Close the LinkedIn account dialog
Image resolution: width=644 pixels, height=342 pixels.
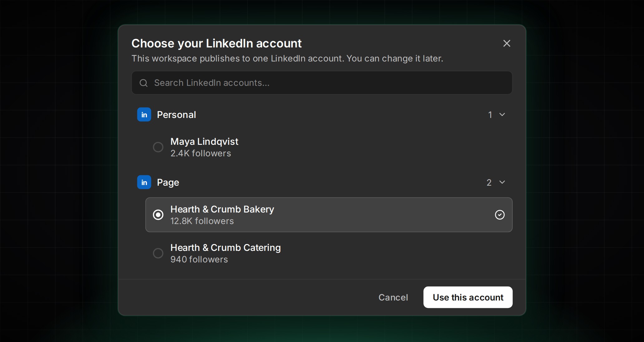point(507,43)
